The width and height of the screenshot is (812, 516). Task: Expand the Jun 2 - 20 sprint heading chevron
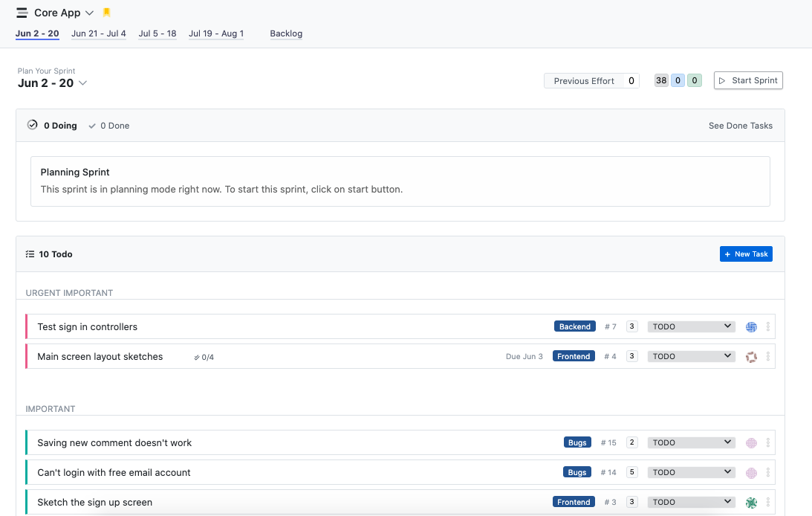point(82,83)
